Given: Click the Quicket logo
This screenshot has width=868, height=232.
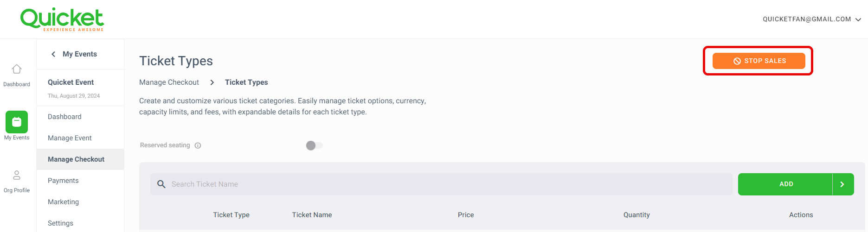Looking at the screenshot, I should coord(62,19).
